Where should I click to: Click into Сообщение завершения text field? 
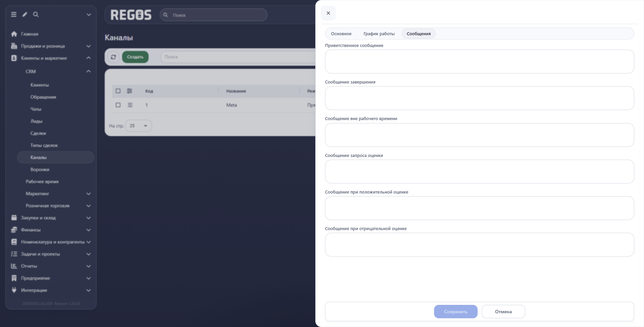tap(479, 98)
